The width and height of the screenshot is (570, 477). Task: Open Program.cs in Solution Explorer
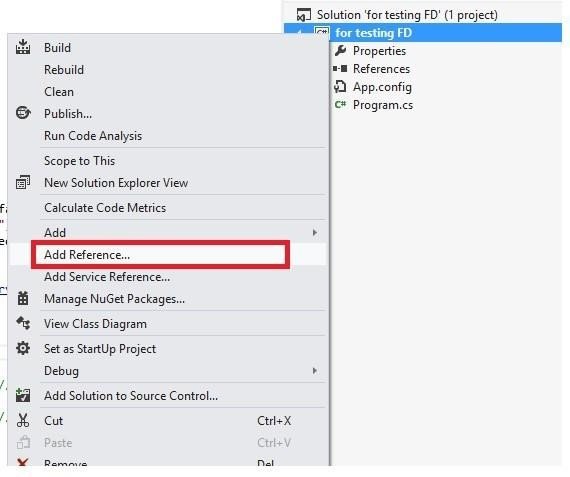pyautogui.click(x=383, y=105)
